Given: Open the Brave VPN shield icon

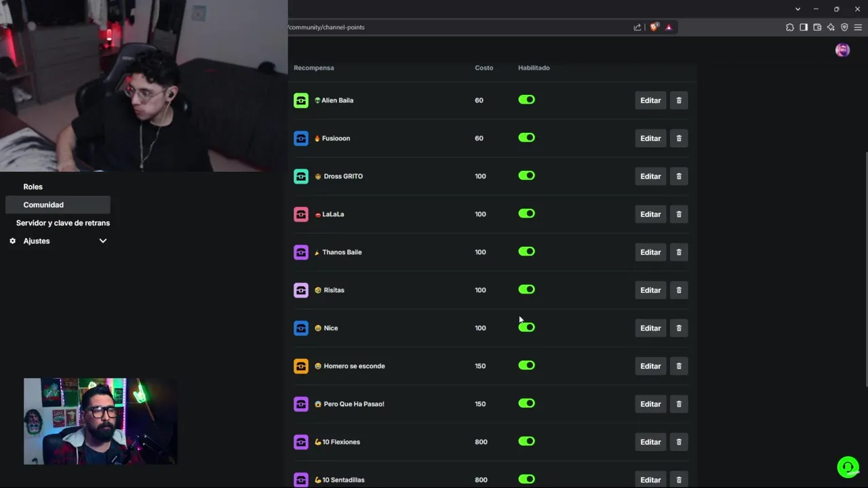Looking at the screenshot, I should 844,27.
